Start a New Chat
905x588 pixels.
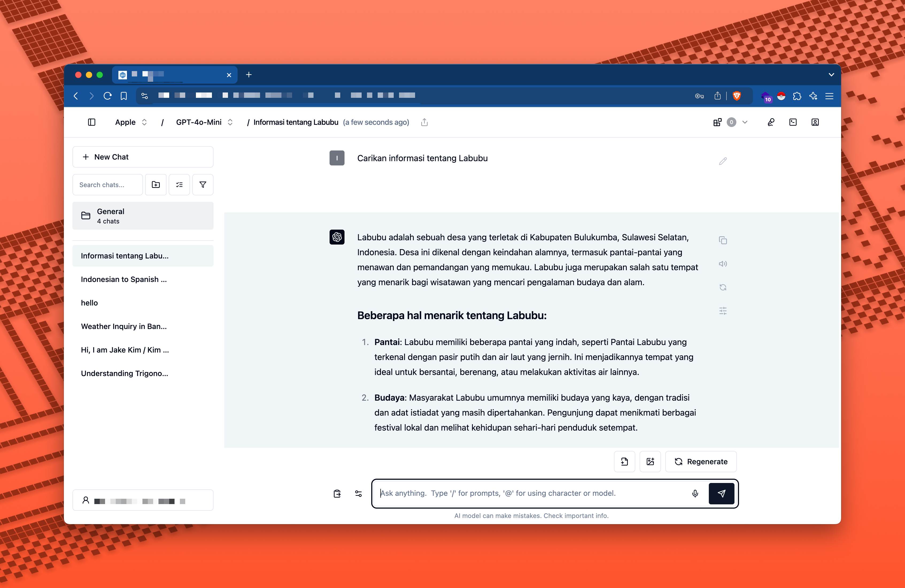pos(143,157)
